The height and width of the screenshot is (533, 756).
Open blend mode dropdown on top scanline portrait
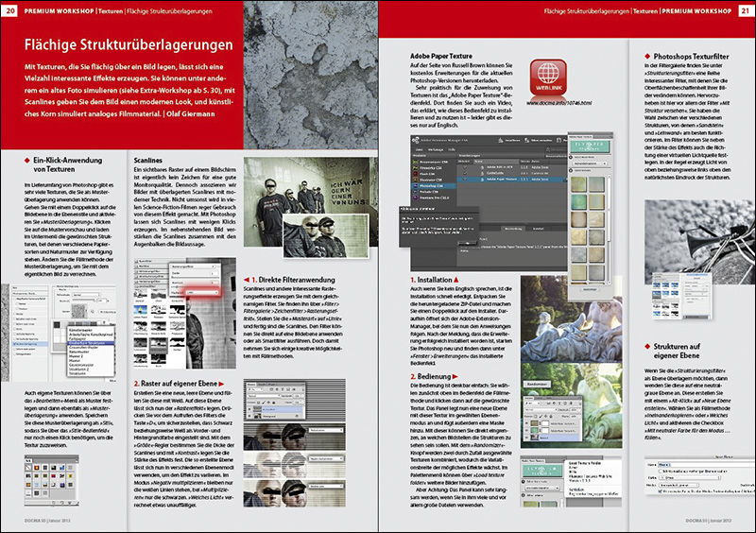point(326,430)
